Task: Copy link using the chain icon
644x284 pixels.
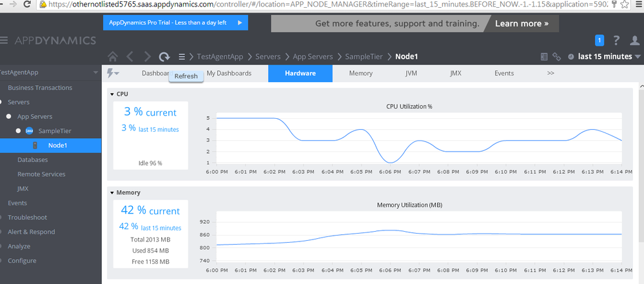Action: tap(556, 57)
